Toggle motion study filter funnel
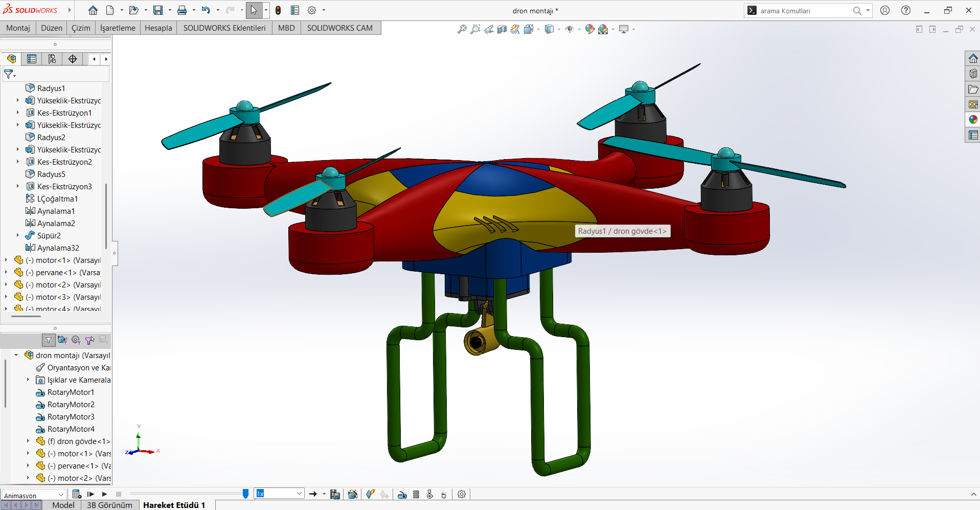Image resolution: width=980 pixels, height=510 pixels. point(49,340)
